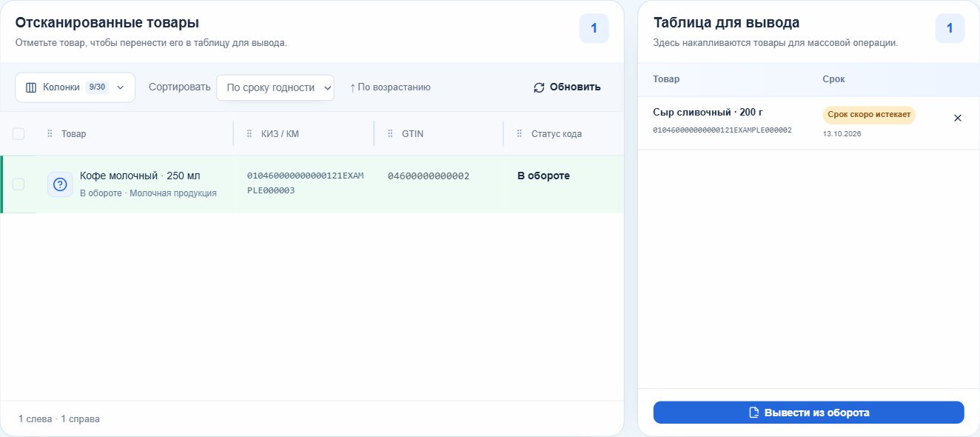Image resolution: width=980 pixels, height=437 pixels.
Task: Click drag handle icon of КИЗ / КМ column
Action: (x=249, y=134)
